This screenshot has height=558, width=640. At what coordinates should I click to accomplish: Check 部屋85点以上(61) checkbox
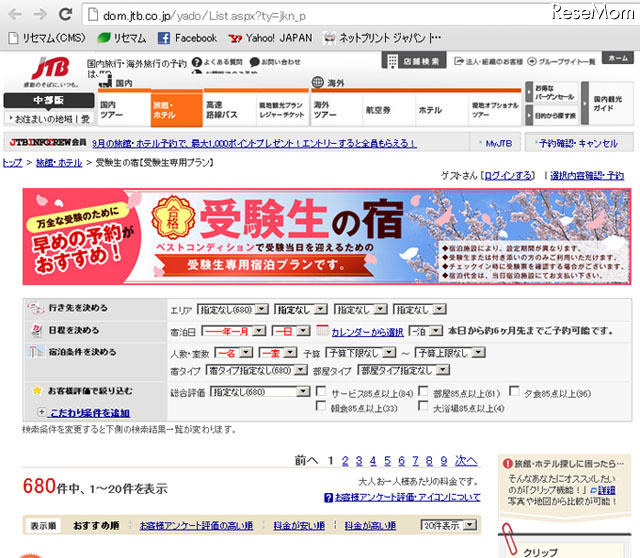[423, 391]
